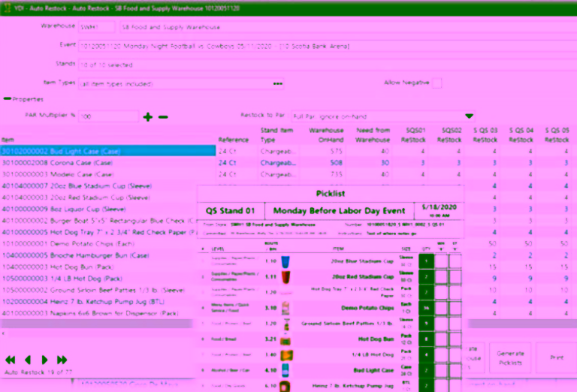Collapse the Properties section
The width and height of the screenshot is (577, 392).
point(8,99)
